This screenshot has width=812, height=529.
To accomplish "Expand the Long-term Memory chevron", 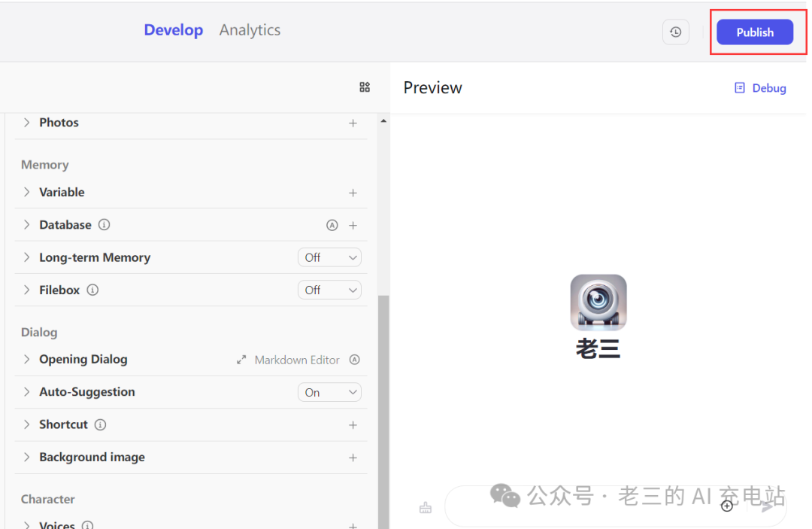I will tap(26, 257).
